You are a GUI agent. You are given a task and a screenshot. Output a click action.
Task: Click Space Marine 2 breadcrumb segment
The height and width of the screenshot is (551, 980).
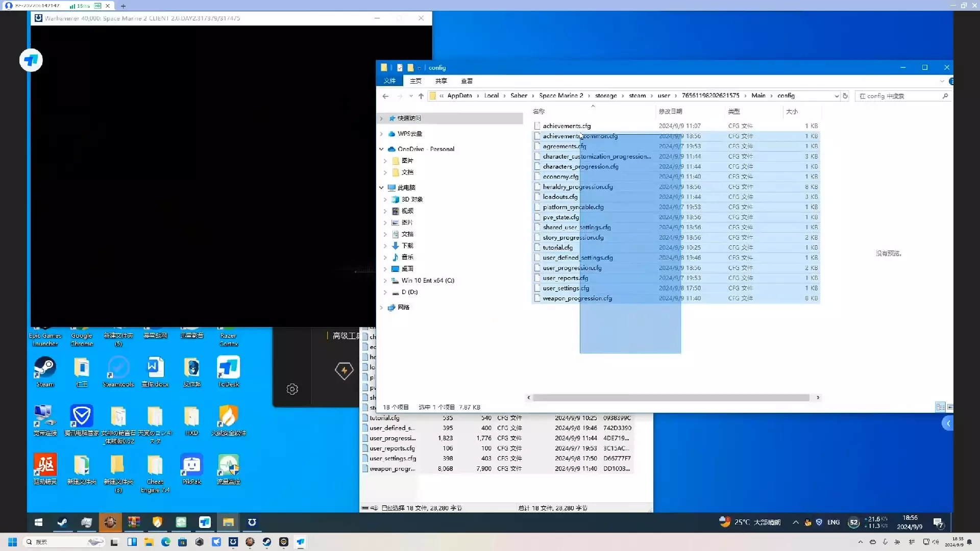[560, 96]
